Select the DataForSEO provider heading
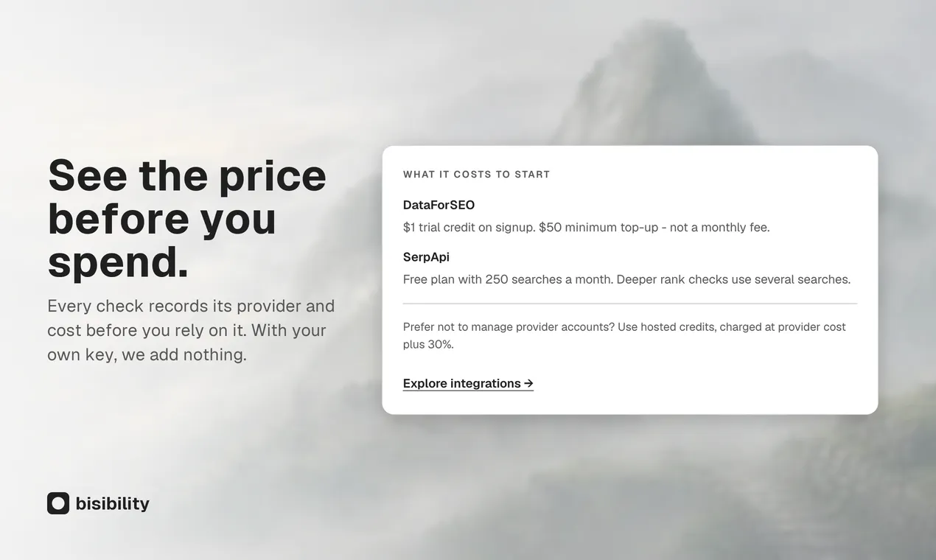This screenshot has width=936, height=560. [x=439, y=205]
